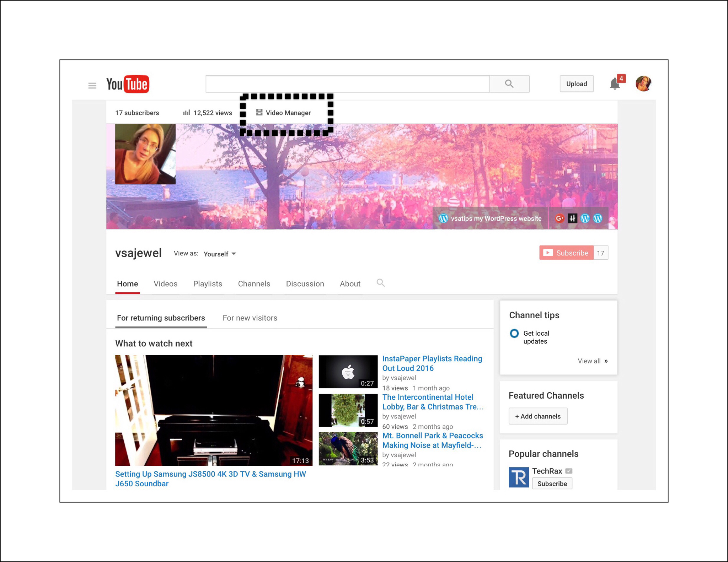Select Get local updates radio circle

pyautogui.click(x=514, y=333)
